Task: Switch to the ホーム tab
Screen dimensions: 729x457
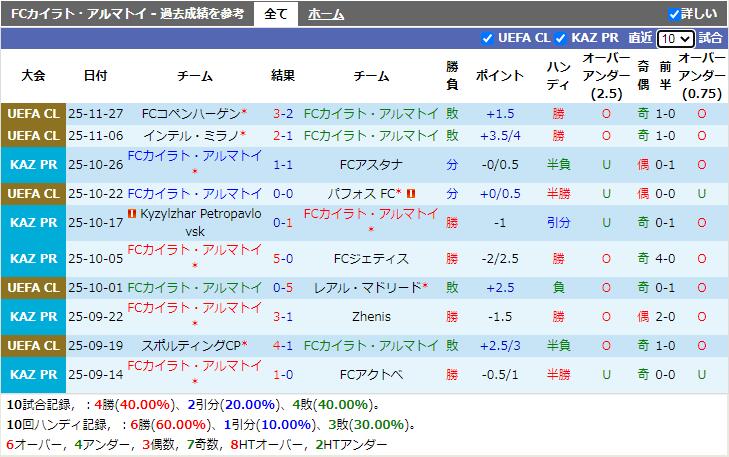Action: pyautogui.click(x=326, y=14)
